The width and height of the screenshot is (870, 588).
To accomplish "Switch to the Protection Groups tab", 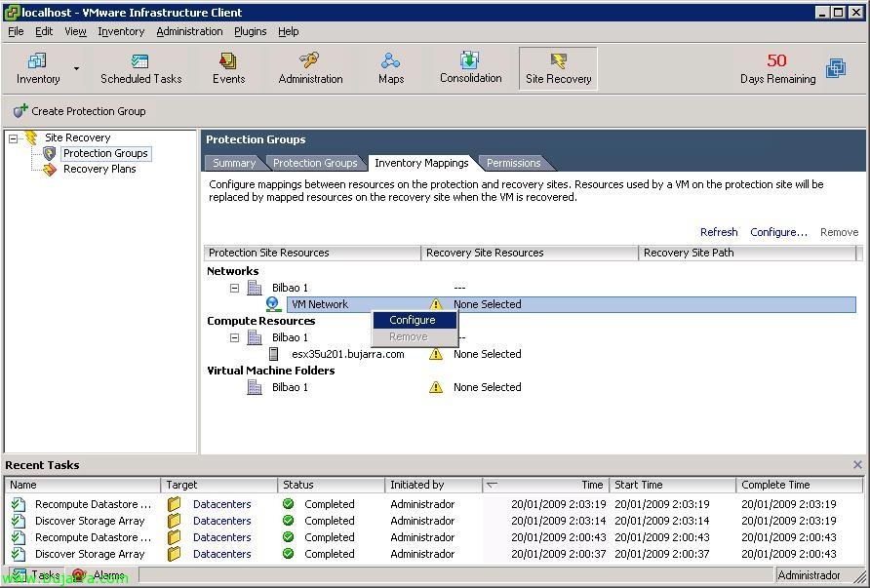I will (315, 163).
